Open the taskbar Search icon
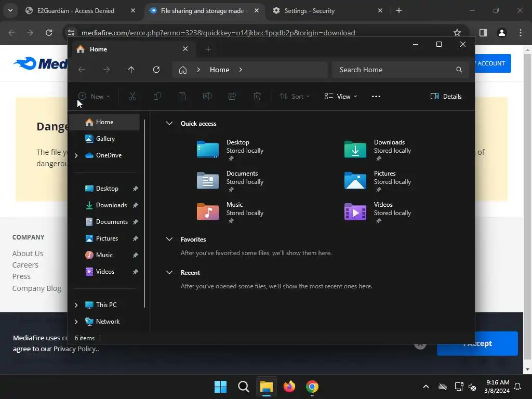Viewport: 532px width, 399px height. tap(244, 387)
